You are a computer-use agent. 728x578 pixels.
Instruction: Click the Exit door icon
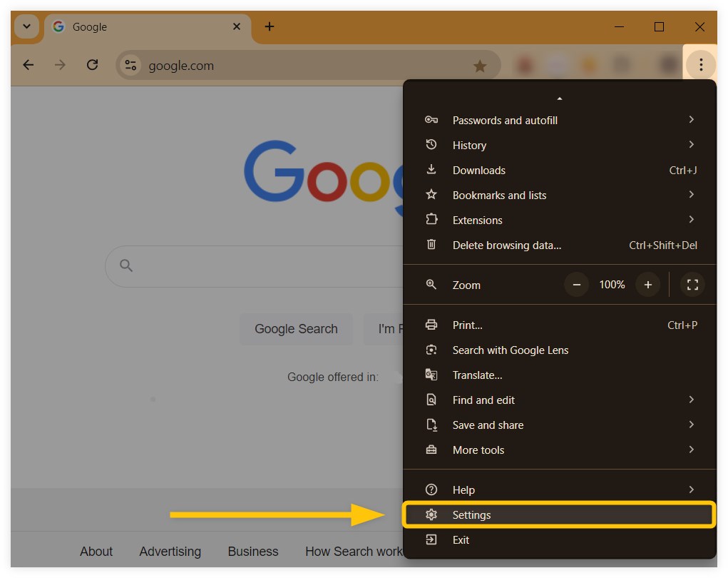click(x=431, y=539)
